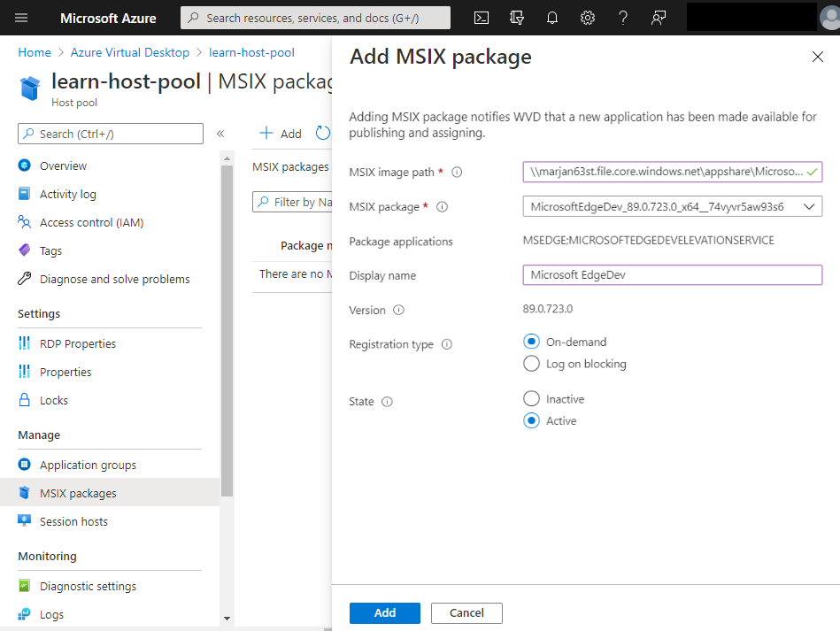
Task: Show info tooltip for Registration type
Action: [446, 344]
